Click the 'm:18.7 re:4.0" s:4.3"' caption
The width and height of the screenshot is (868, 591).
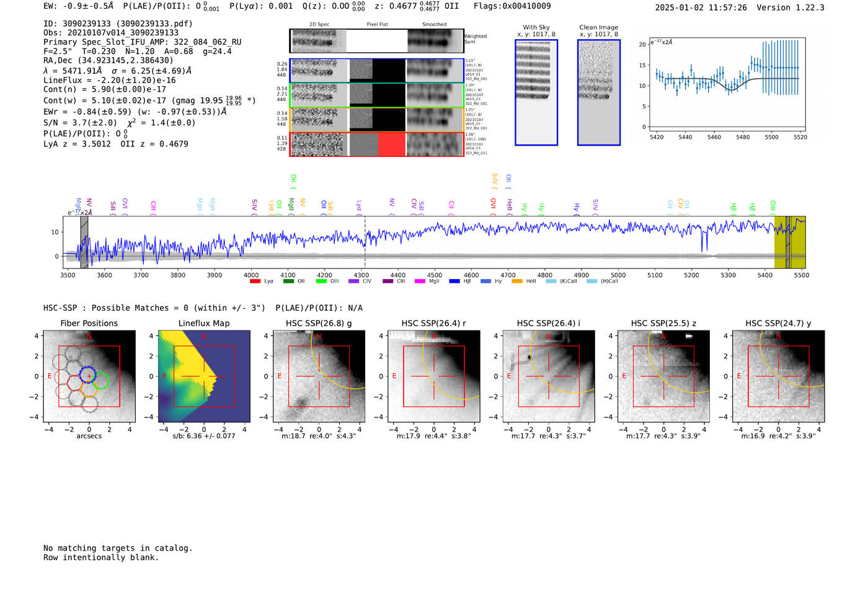click(x=319, y=436)
